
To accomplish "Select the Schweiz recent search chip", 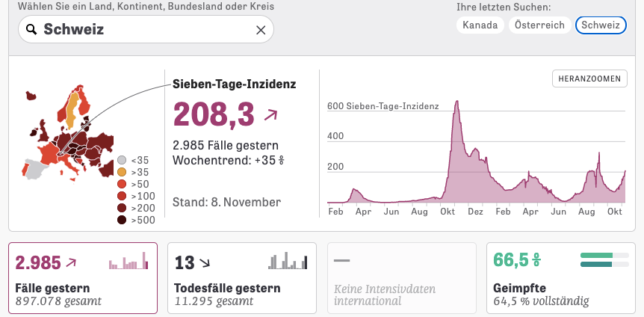I will click(x=600, y=25).
